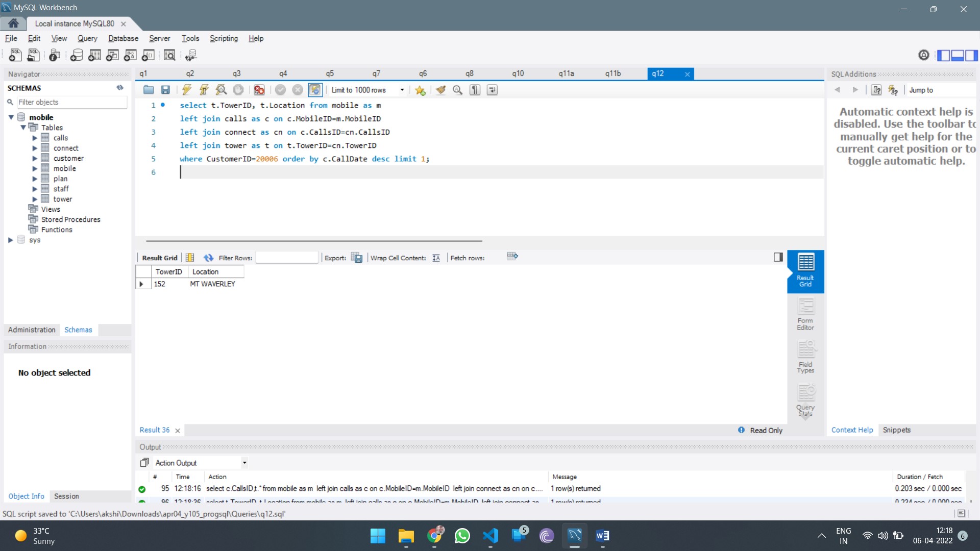Click horizontal scrollbar under SQL editor
The height and width of the screenshot is (551, 980).
click(x=314, y=240)
